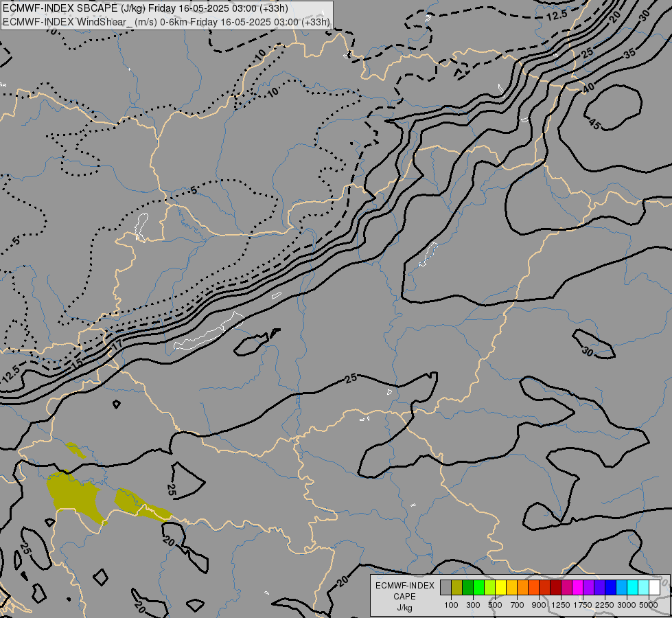Viewport: 672px width, 618px height.
Task: Choose the orange legend swatch
Action: click(x=523, y=587)
